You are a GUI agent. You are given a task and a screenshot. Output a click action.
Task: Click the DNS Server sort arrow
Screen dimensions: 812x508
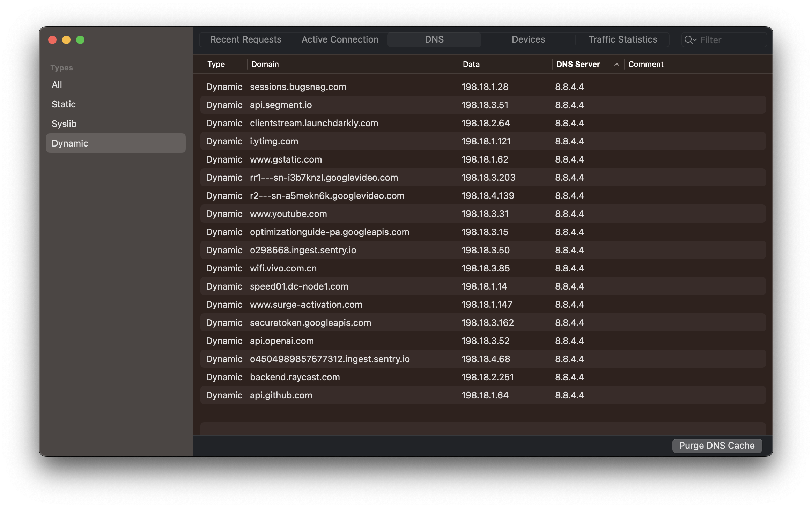(x=617, y=65)
